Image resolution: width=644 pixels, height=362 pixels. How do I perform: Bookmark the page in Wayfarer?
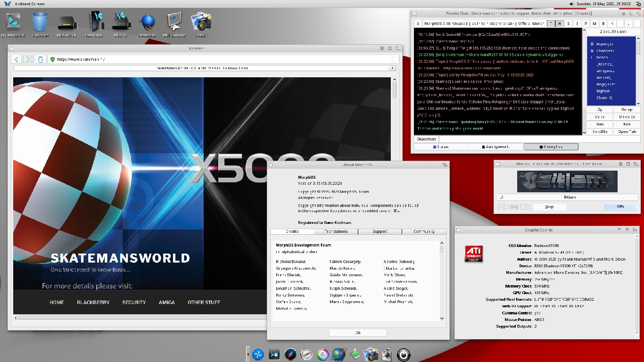[x=395, y=59]
